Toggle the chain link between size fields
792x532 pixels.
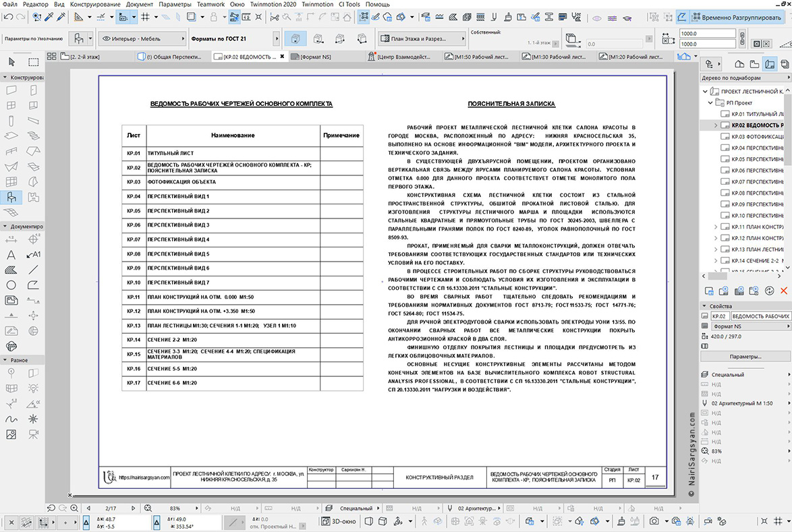click(x=742, y=38)
